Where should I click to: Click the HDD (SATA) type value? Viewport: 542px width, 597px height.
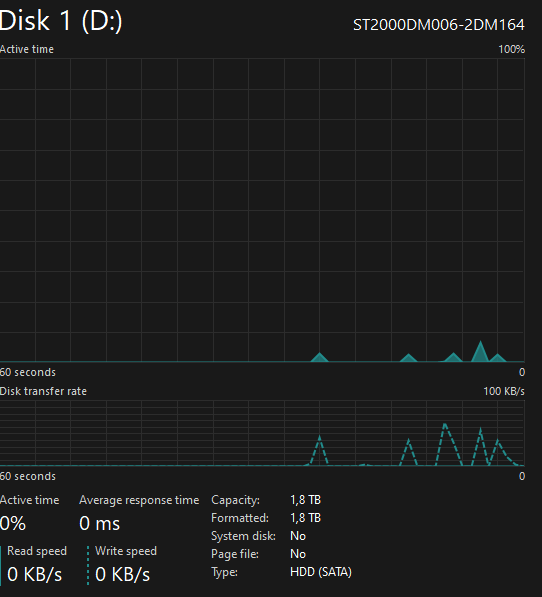[321, 572]
